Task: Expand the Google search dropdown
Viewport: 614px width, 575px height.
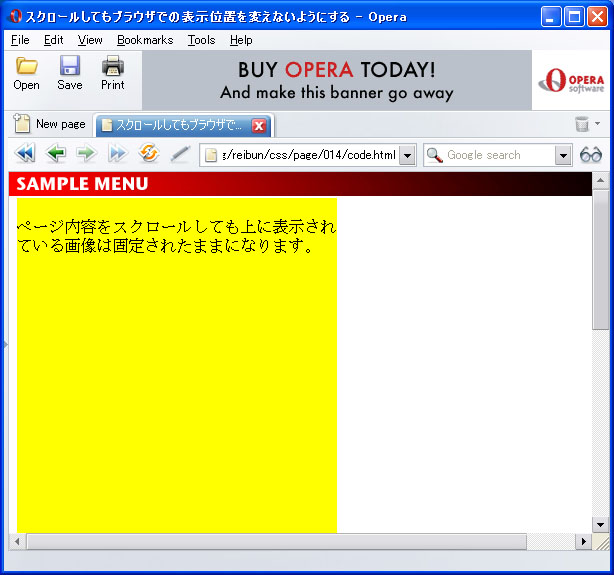Action: pos(563,155)
